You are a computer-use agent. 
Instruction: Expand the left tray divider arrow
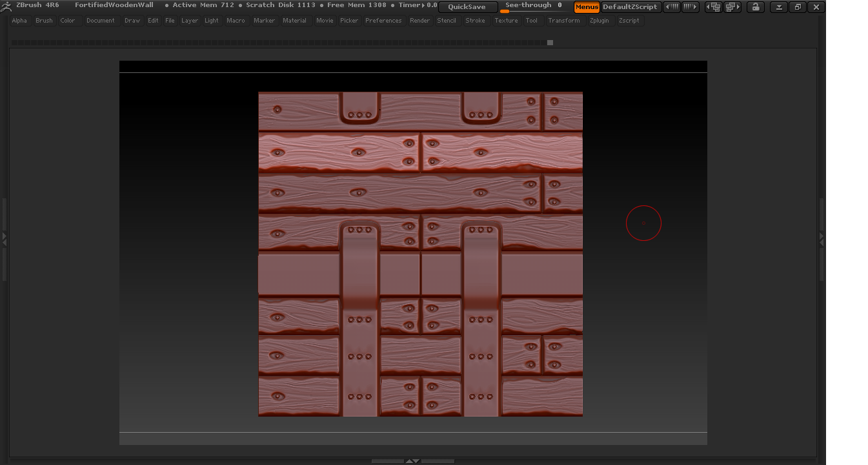(x=4, y=238)
